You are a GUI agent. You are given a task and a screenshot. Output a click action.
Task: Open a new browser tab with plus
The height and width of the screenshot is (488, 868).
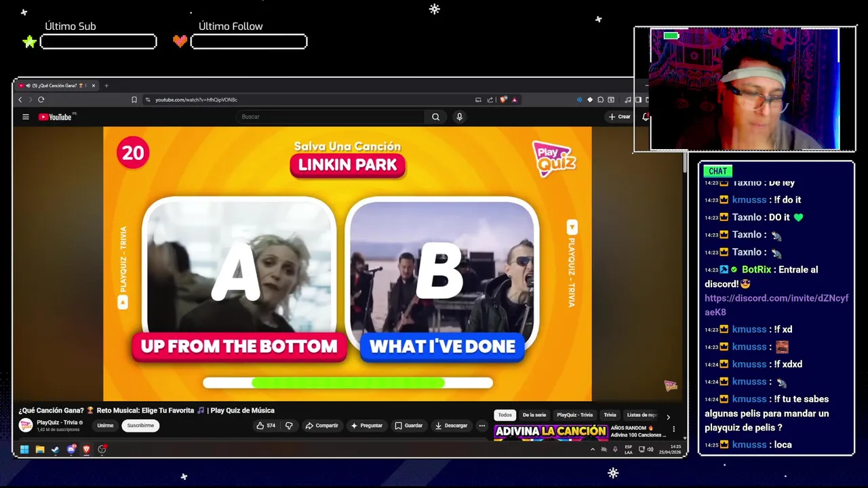pos(106,85)
